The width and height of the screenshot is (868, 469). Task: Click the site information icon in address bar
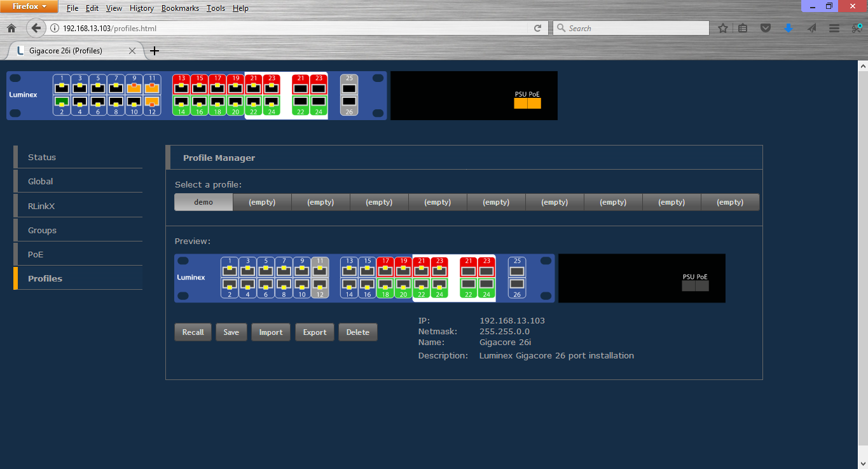(x=54, y=28)
